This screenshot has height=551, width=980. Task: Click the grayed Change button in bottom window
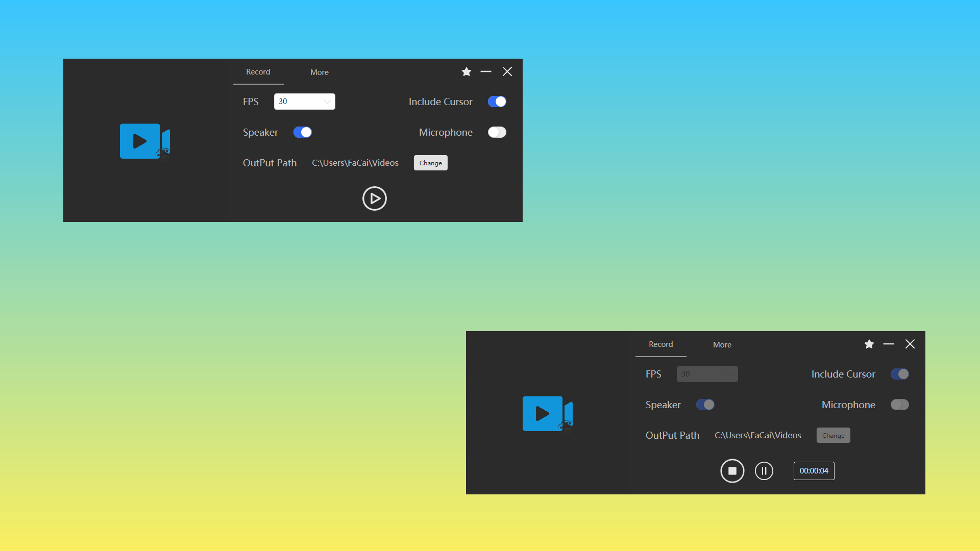pos(833,435)
